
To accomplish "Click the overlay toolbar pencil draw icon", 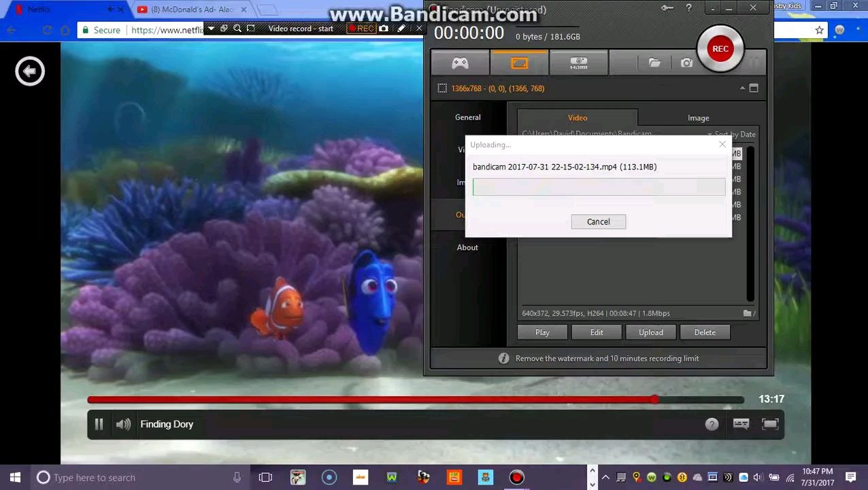I will click(x=401, y=29).
